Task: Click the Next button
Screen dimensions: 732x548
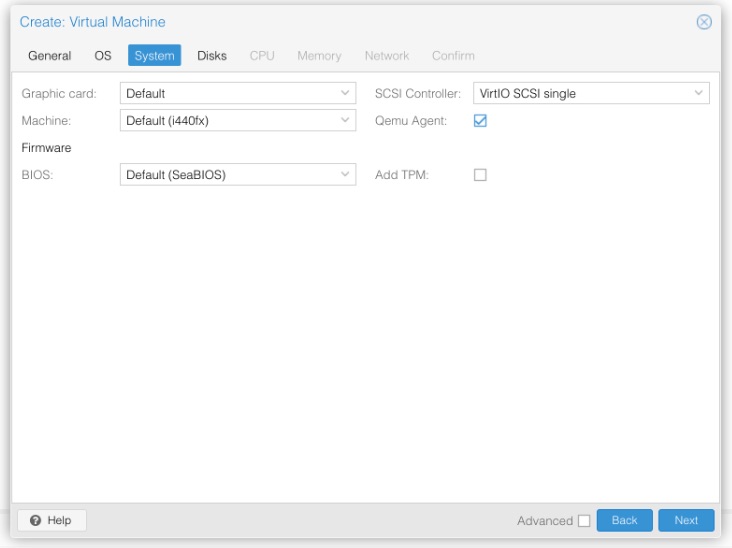Action: click(x=686, y=520)
